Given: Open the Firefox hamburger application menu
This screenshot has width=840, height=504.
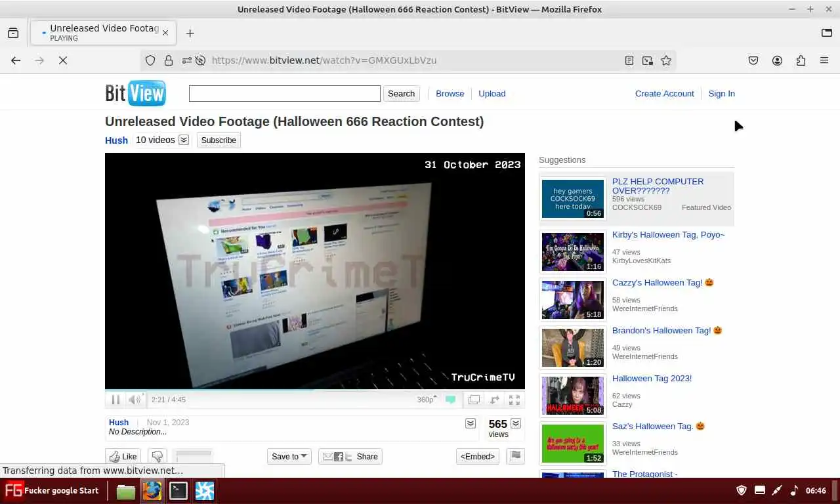Looking at the screenshot, I should [x=824, y=60].
